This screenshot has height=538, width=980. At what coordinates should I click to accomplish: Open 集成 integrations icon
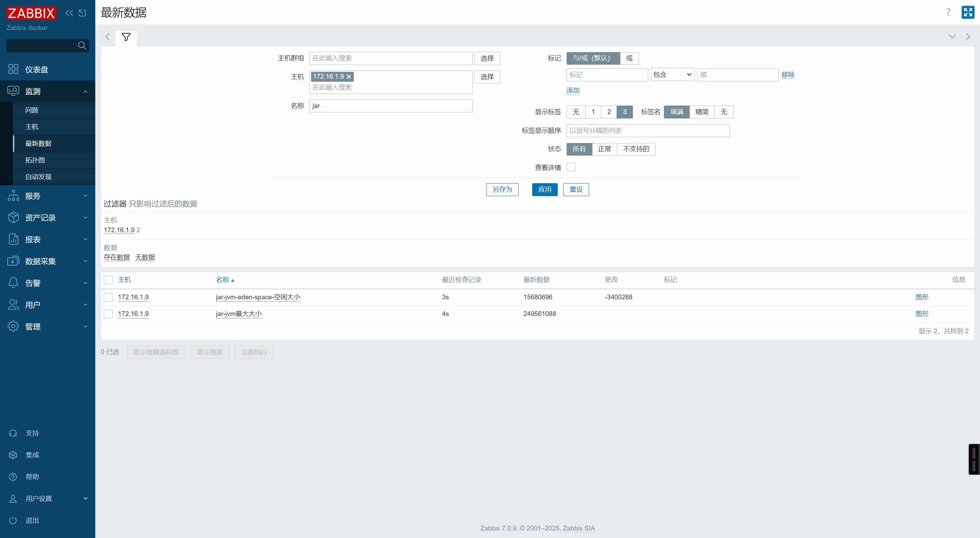point(13,455)
